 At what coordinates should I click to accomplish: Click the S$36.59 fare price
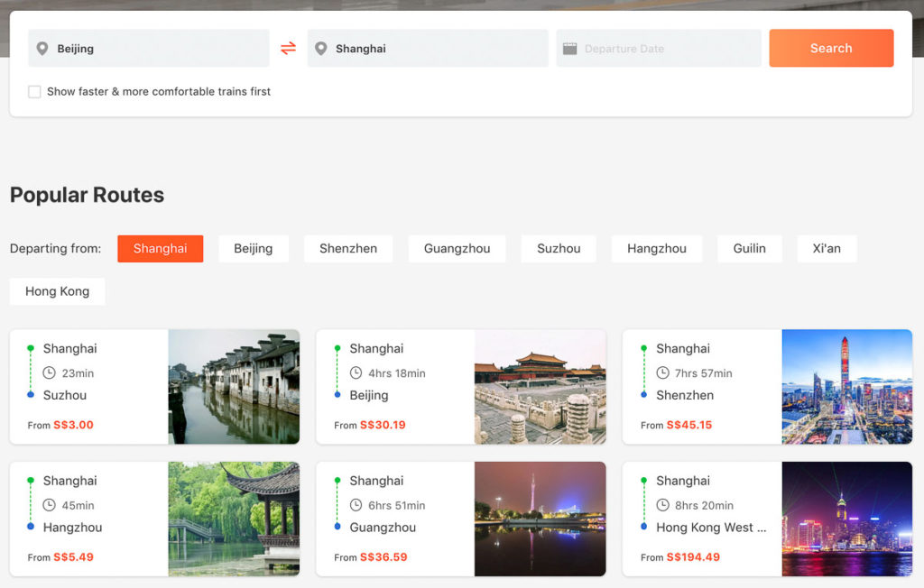click(x=383, y=556)
